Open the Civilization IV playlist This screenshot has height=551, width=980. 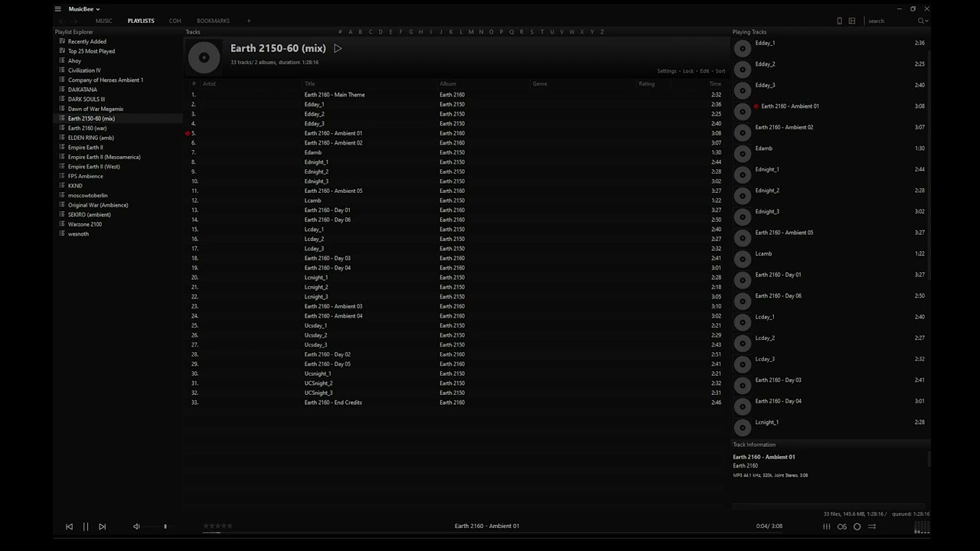tap(84, 70)
